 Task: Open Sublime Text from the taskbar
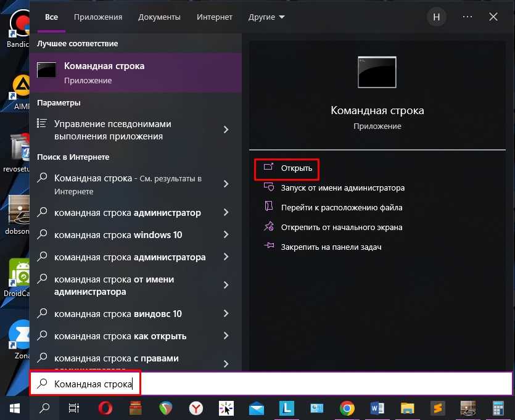point(437,408)
